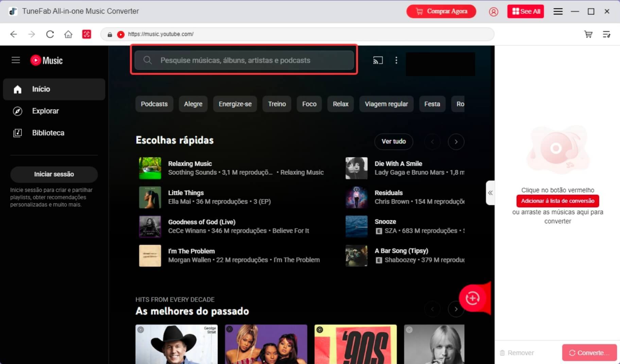
Task: Click the site lock icon
Action: pos(110,34)
